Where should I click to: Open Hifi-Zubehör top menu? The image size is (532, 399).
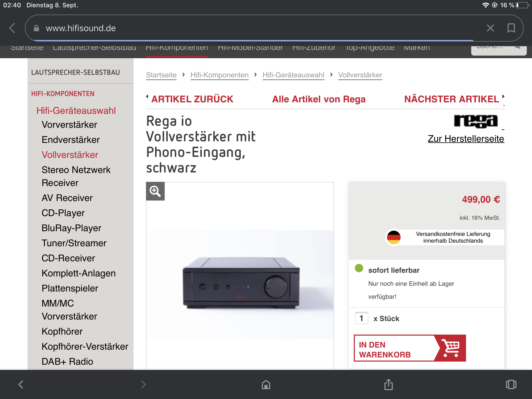coord(314,48)
